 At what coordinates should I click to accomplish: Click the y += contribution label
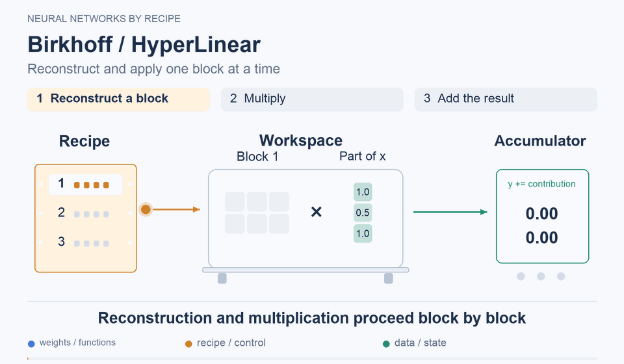click(x=541, y=184)
